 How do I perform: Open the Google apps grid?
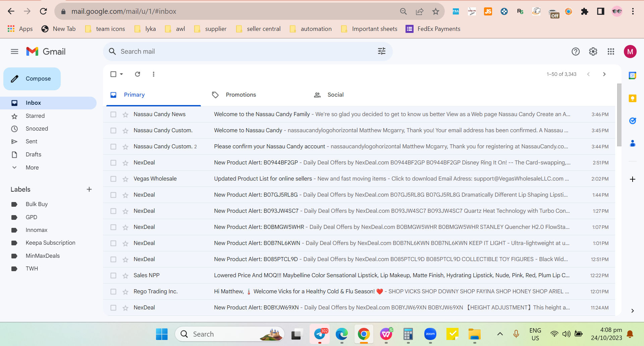(x=611, y=51)
